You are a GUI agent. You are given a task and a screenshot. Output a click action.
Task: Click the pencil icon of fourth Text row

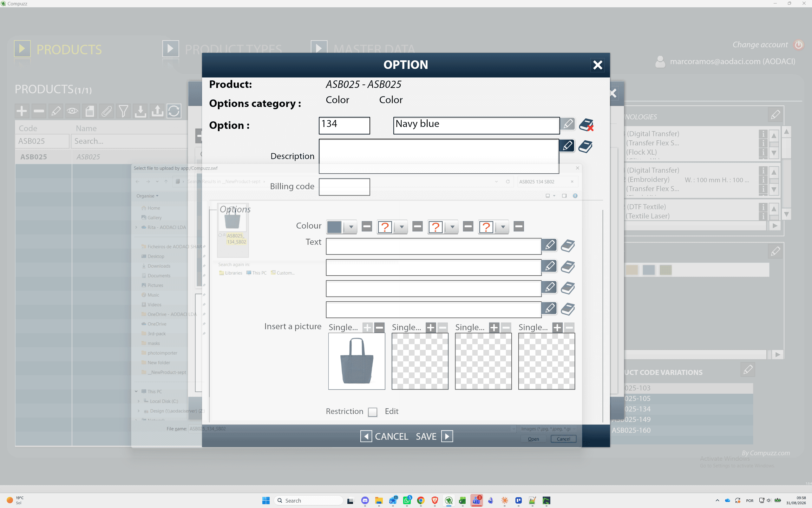550,308
